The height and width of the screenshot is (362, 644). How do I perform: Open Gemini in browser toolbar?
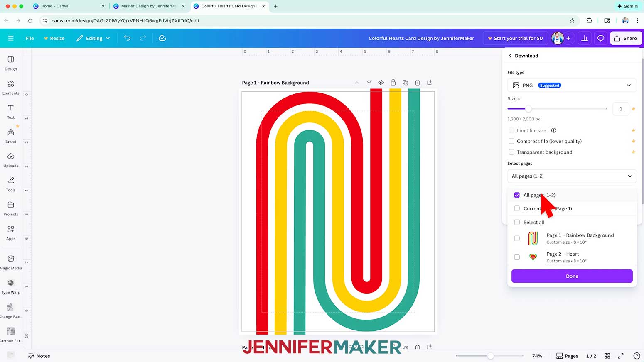pyautogui.click(x=628, y=6)
